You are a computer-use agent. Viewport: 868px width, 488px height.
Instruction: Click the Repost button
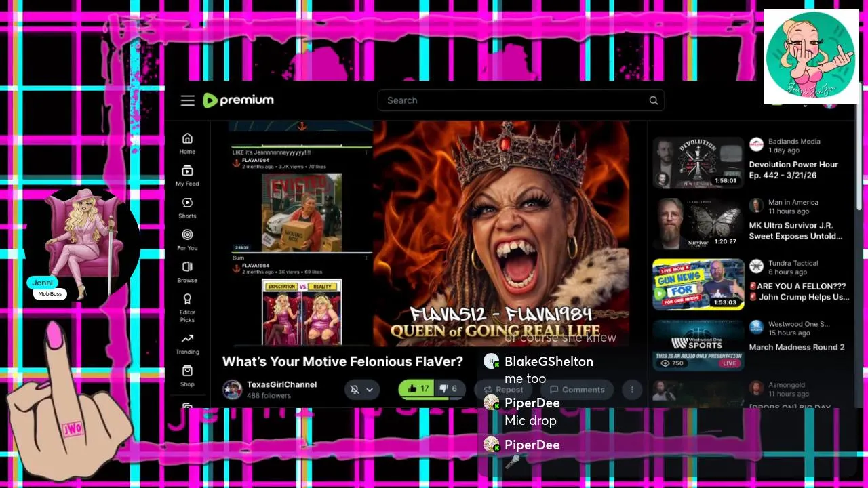[503, 390]
